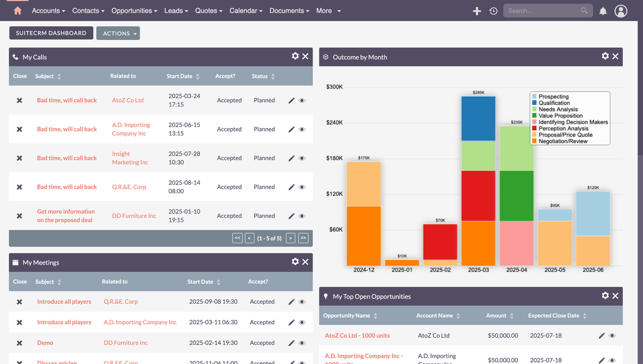Expand the Quotes menu
This screenshot has height=364, width=643.
[209, 11]
